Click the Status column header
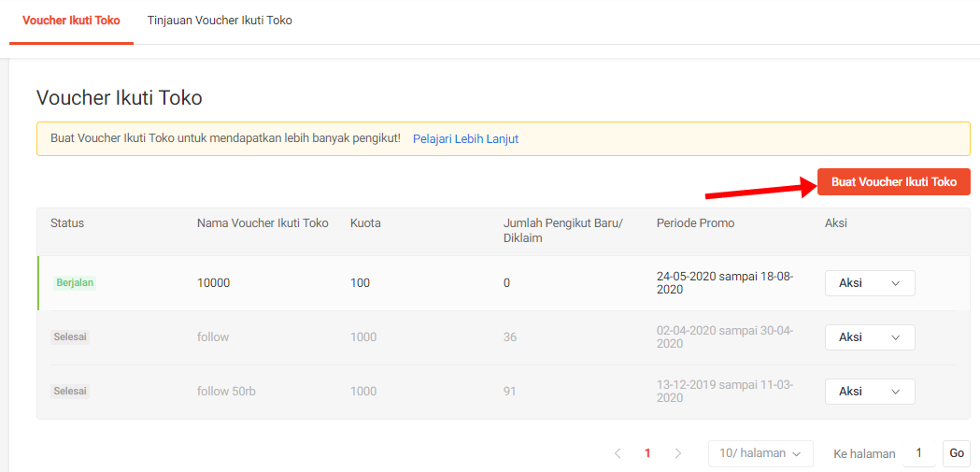Viewport: 980px width, 472px height. (x=67, y=223)
